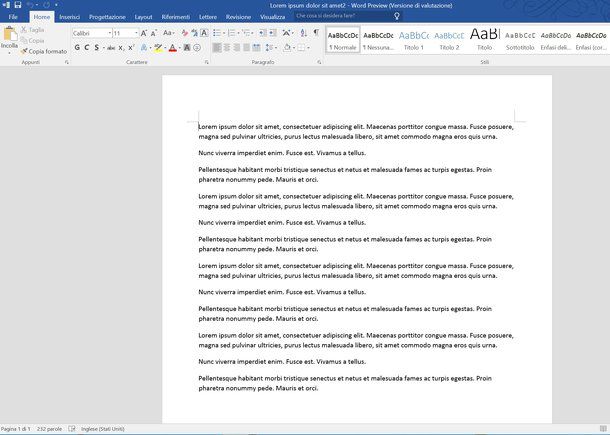Expand the Appunti dialog launcher
Image resolution: width=610 pixels, height=435 pixels.
67,62
